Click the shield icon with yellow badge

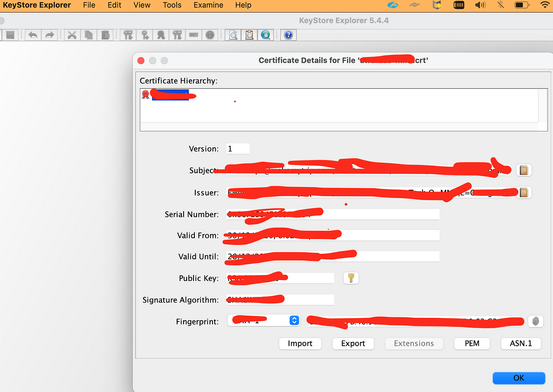(437, 5)
